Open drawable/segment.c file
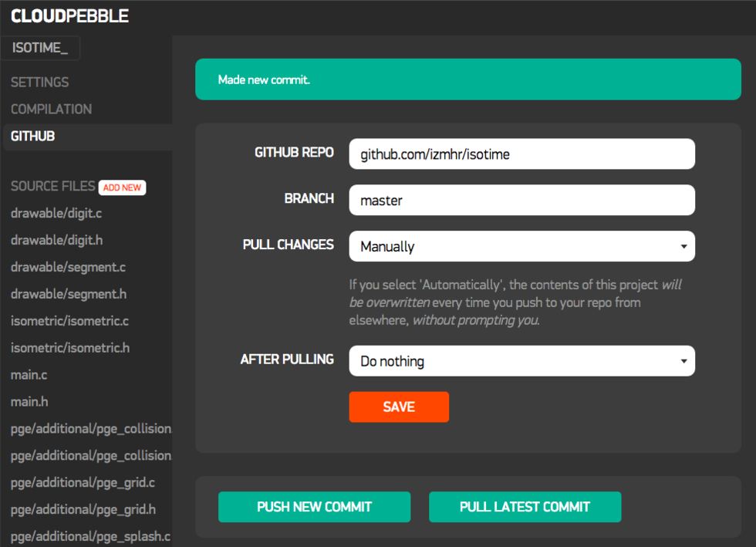This screenshot has height=547, width=756. [x=68, y=267]
